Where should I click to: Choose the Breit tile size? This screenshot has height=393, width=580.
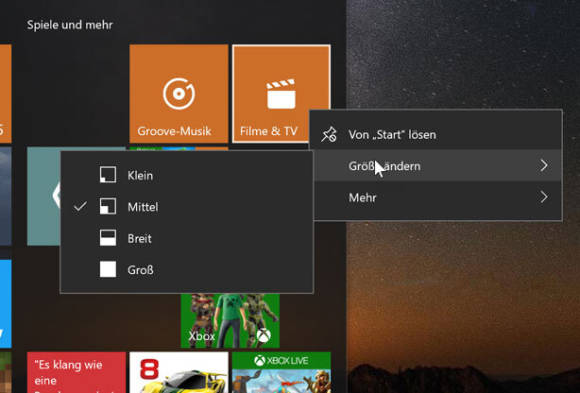tap(187, 238)
